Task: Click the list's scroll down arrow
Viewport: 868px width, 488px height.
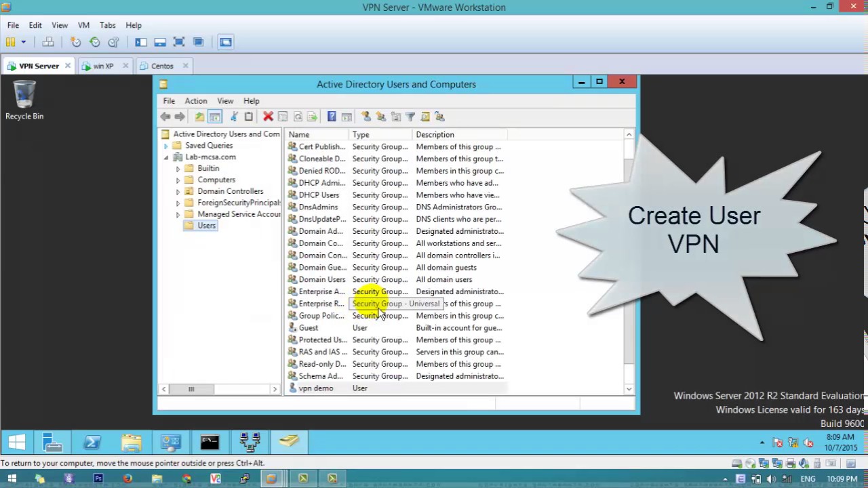Action: [629, 389]
